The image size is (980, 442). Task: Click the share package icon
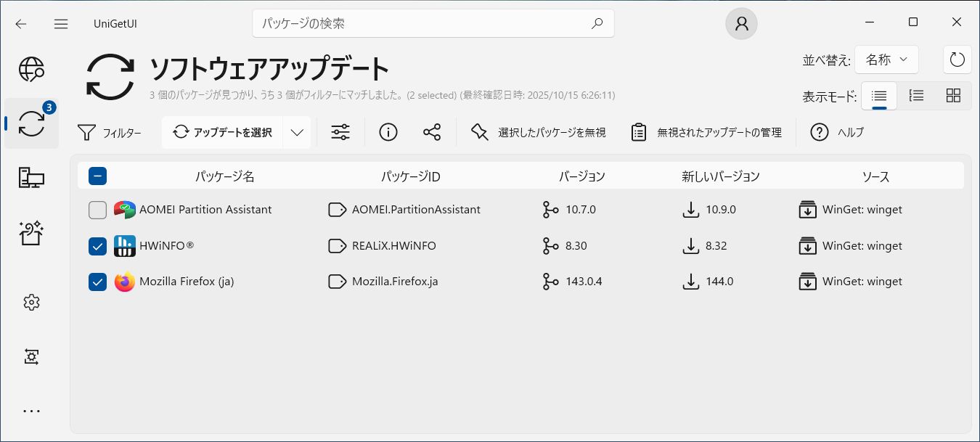[432, 132]
